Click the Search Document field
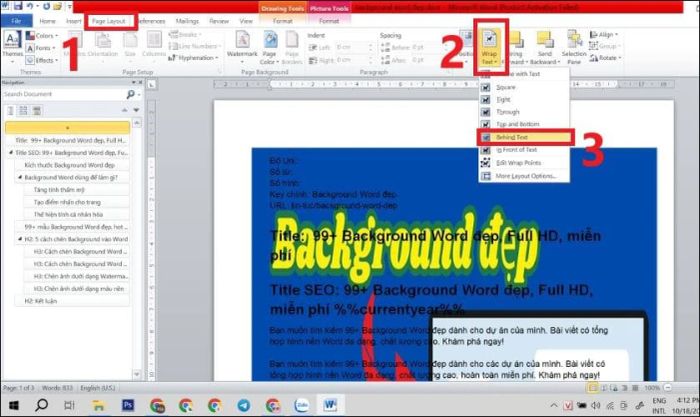This screenshot has height=417, width=700. (65, 94)
